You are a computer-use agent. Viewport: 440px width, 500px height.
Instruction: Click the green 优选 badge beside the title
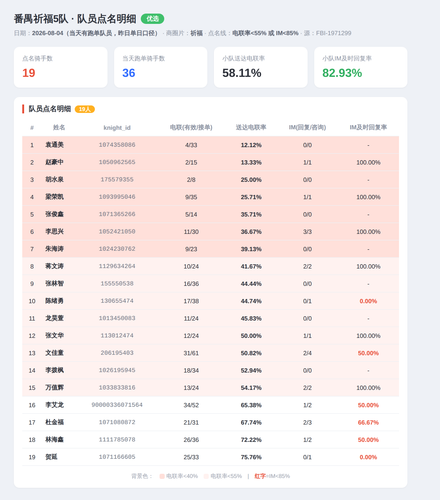[x=152, y=19]
